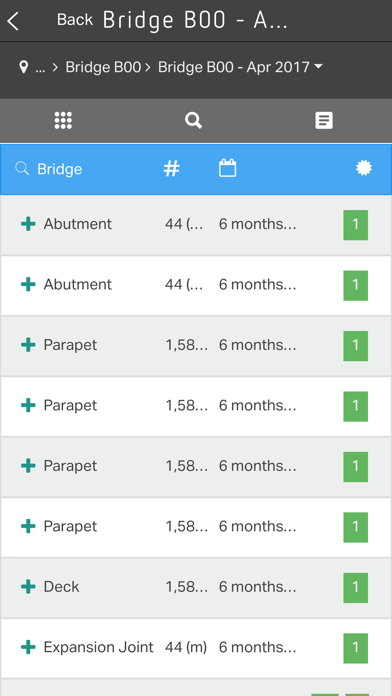Open the notes document icon tab
The width and height of the screenshot is (392, 696).
(324, 120)
